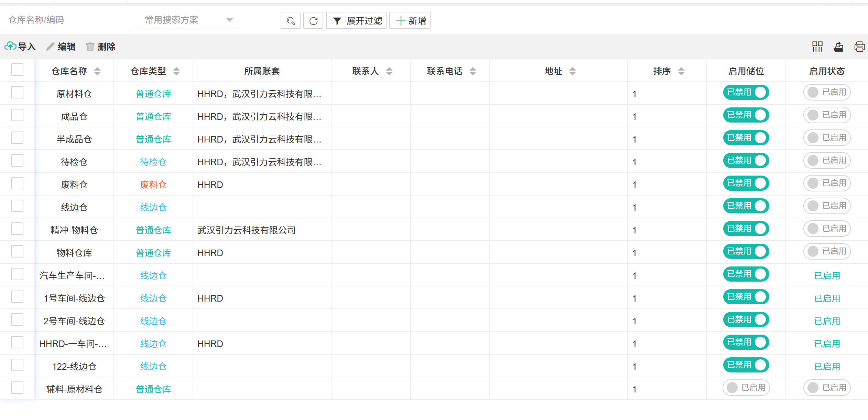Focus the 仓库名称/编码 search field
The width and height of the screenshot is (868, 420).
click(x=65, y=20)
